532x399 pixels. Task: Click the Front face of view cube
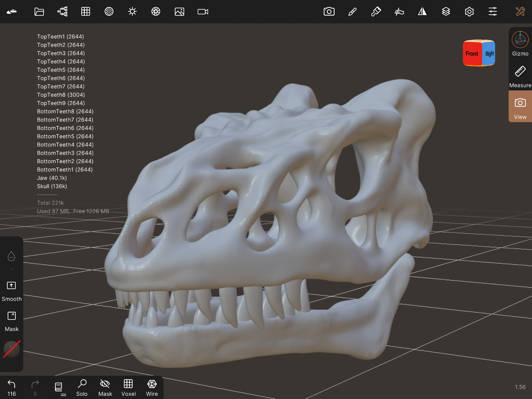(472, 54)
